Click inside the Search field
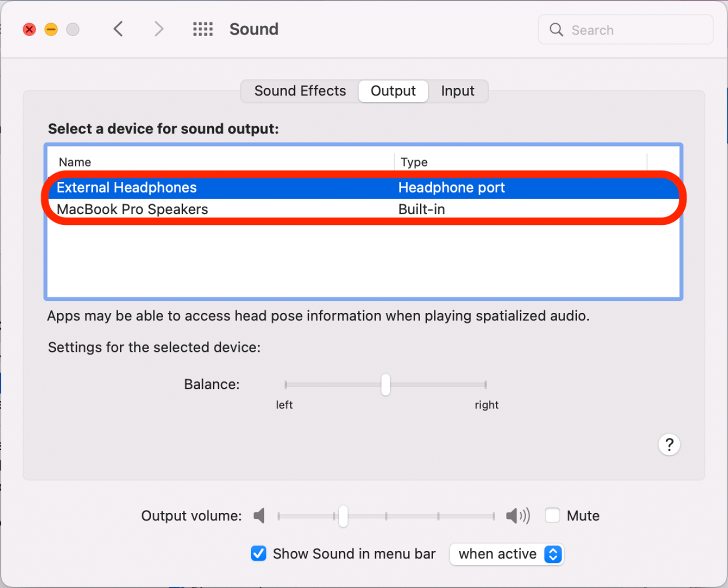This screenshot has height=588, width=728. (x=625, y=29)
